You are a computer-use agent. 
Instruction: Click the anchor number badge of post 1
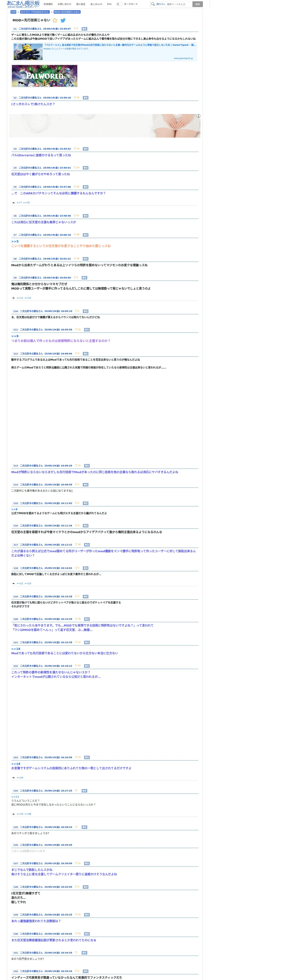point(15,29)
